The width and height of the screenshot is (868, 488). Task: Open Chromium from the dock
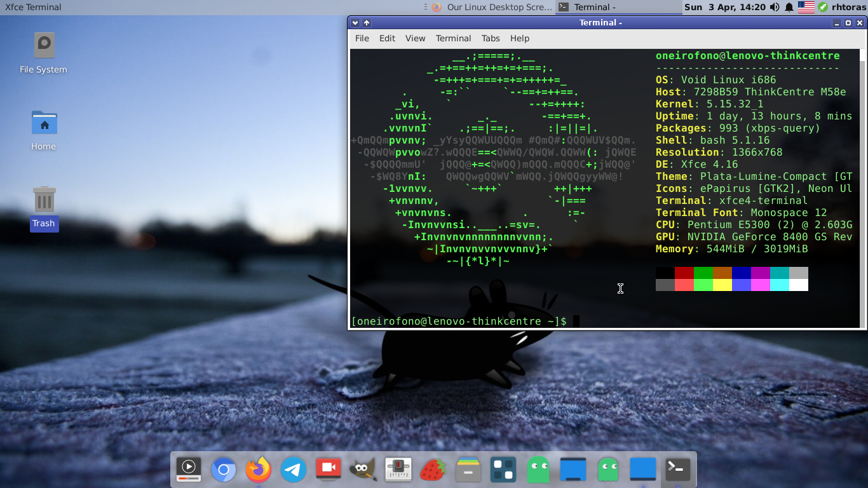coord(224,470)
